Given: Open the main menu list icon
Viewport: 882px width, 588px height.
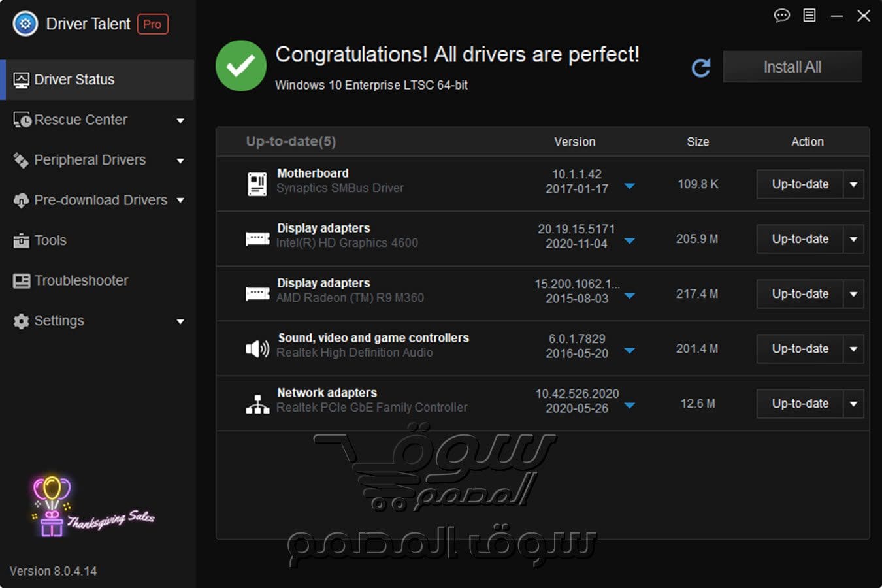Looking at the screenshot, I should click(809, 15).
